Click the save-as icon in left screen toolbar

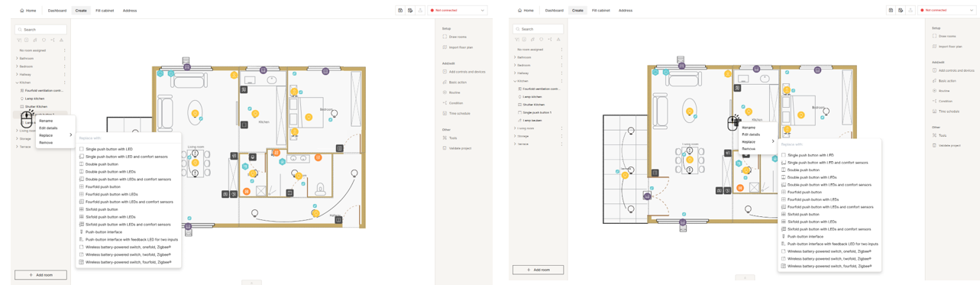[x=410, y=11]
